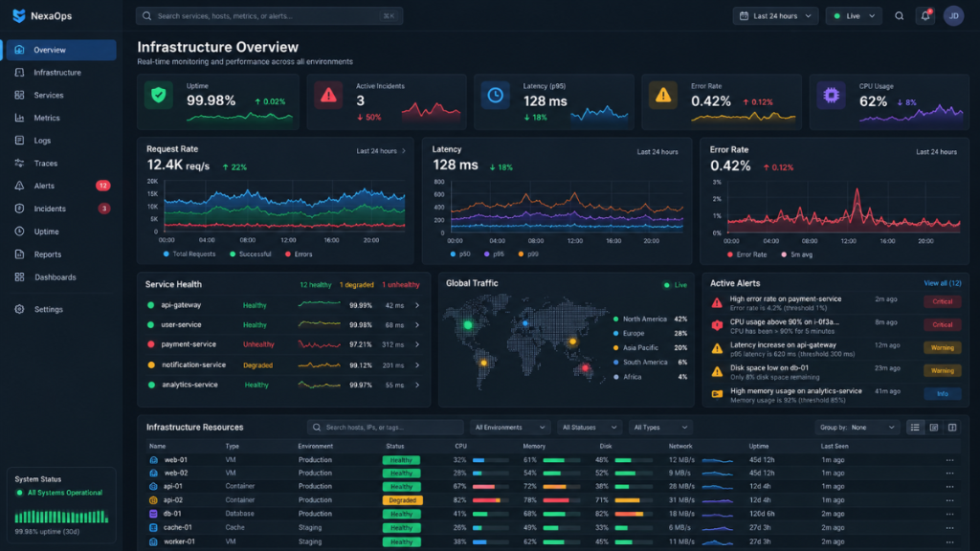Click View all (12) alerts link
This screenshot has width=980, height=551.
pos(943,283)
